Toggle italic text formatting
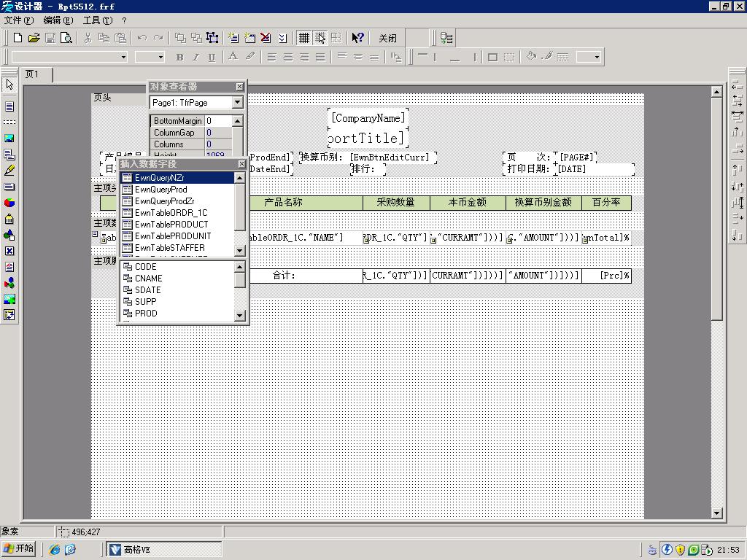Viewport: 747px width, 560px height. (196, 57)
